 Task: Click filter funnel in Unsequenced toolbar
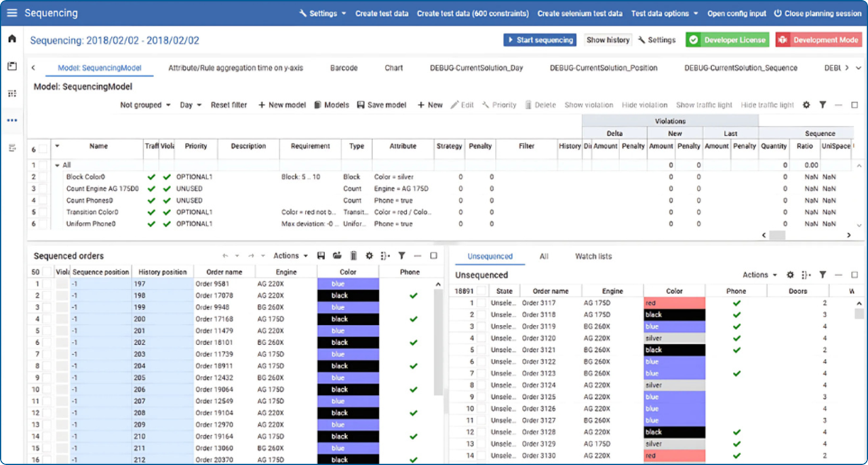tap(822, 275)
